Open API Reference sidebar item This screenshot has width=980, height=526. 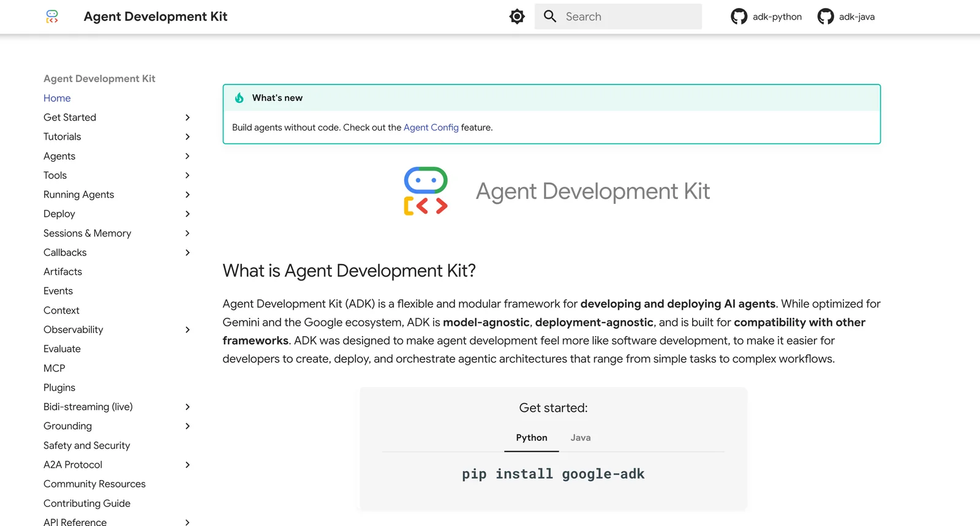click(75, 522)
